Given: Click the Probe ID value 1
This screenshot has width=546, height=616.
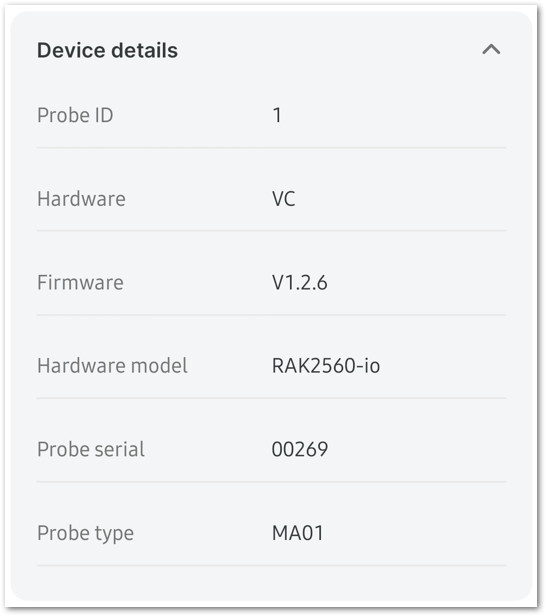Looking at the screenshot, I should pos(277,116).
